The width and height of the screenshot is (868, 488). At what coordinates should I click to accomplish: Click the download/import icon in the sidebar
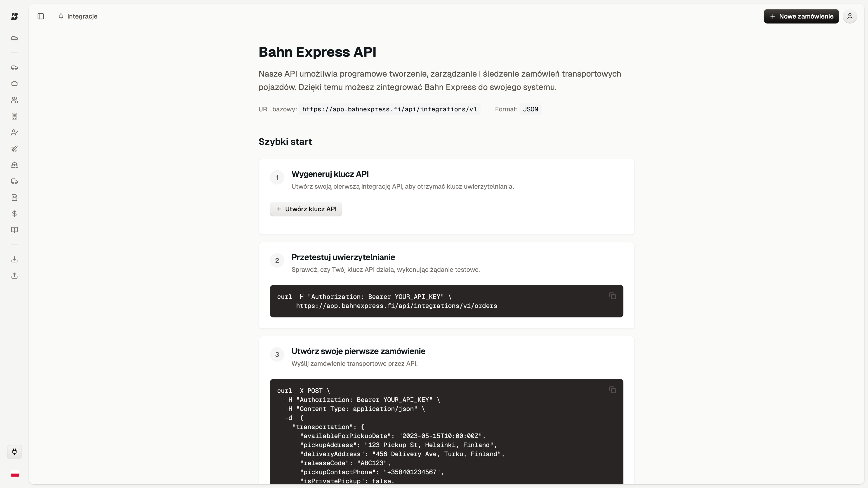tap(14, 259)
